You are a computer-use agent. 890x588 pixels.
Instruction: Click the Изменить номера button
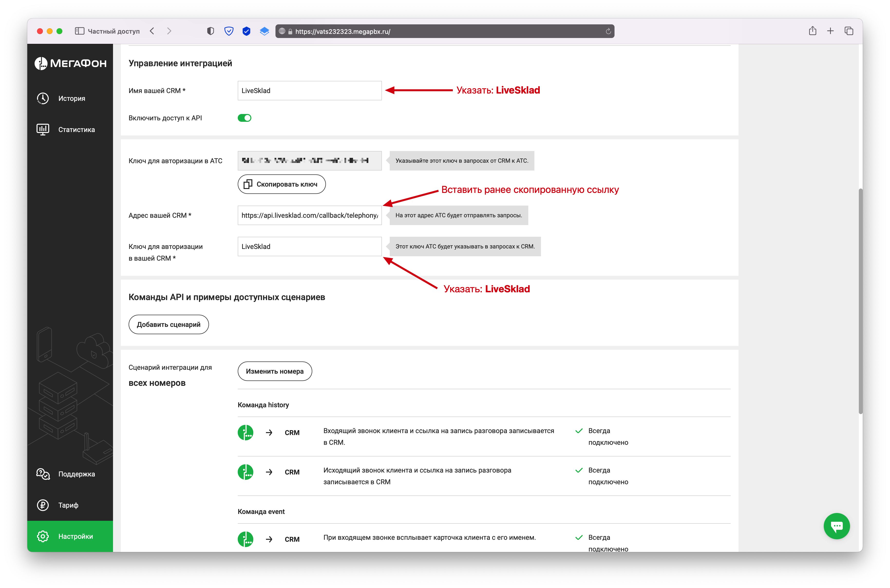click(x=275, y=371)
